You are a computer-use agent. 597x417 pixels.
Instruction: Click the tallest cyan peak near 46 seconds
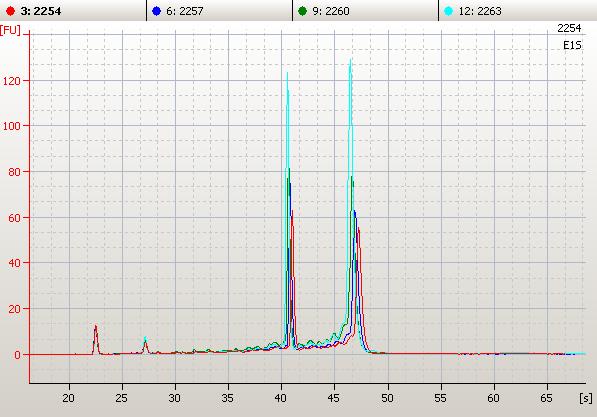(350, 61)
